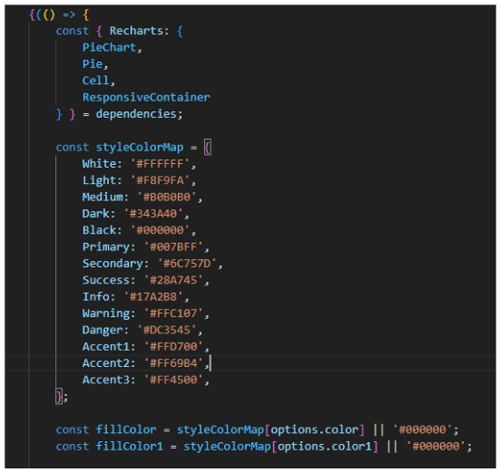The height and width of the screenshot is (473, 500).
Task: Click the dependencies identifier
Action: click(136, 114)
